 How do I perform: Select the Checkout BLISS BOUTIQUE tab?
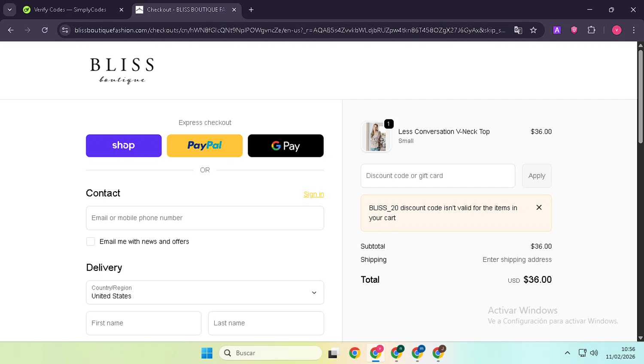185,9
